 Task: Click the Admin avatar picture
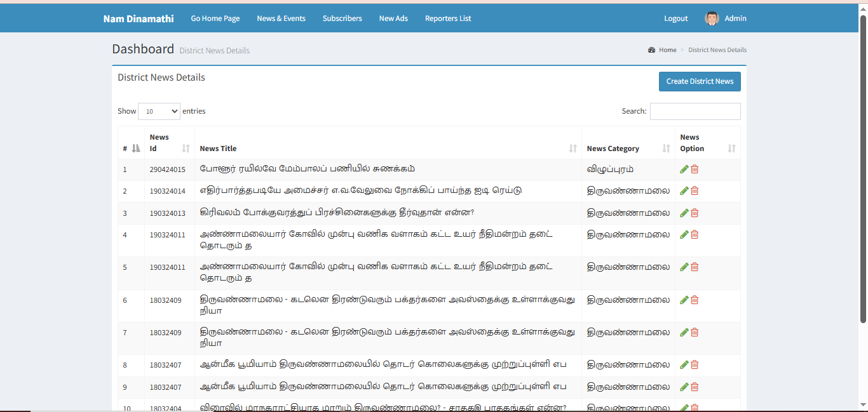pos(712,18)
